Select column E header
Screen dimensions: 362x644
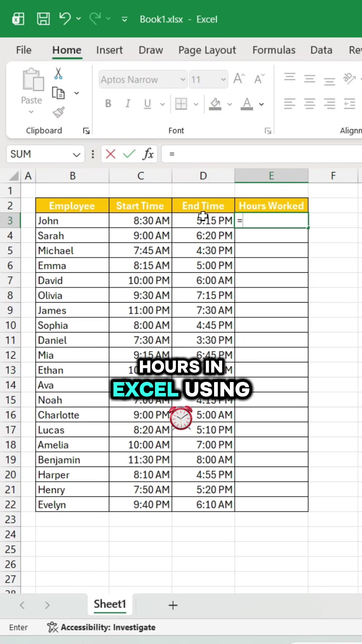(x=271, y=176)
